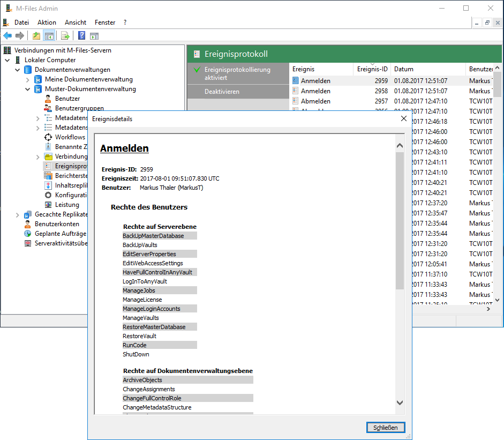504x440 pixels.
Task: Sort by the Ereignis-ID column header
Action: coord(372,69)
